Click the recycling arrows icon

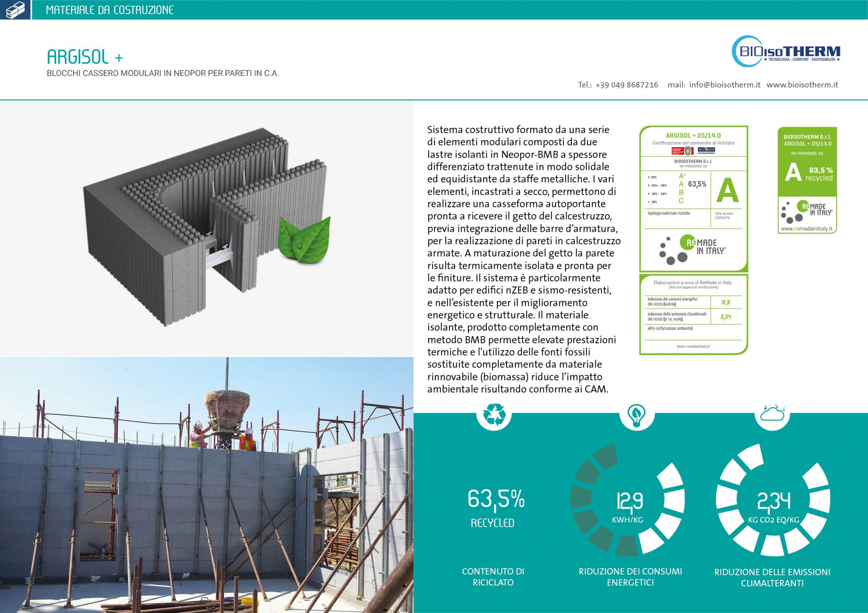click(494, 414)
